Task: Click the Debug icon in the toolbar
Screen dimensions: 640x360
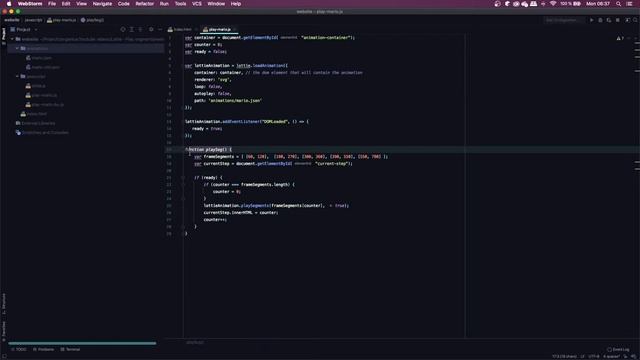Action: pyautogui.click(x=600, y=20)
